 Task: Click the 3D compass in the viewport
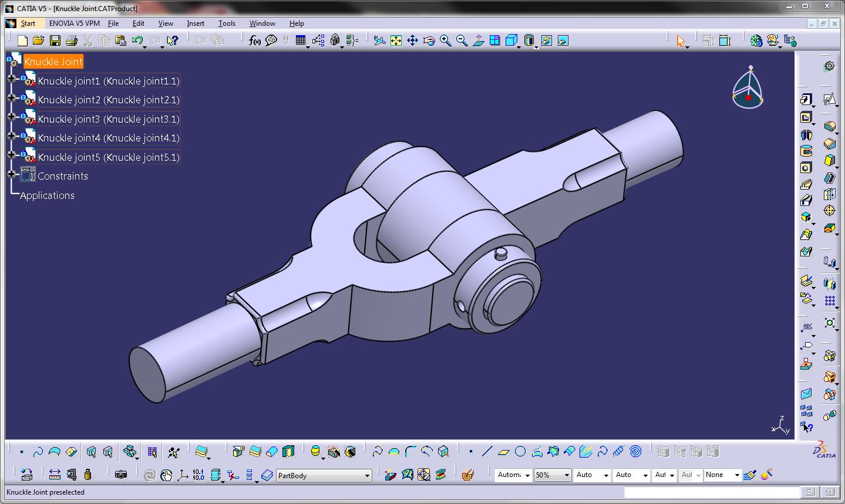point(748,87)
